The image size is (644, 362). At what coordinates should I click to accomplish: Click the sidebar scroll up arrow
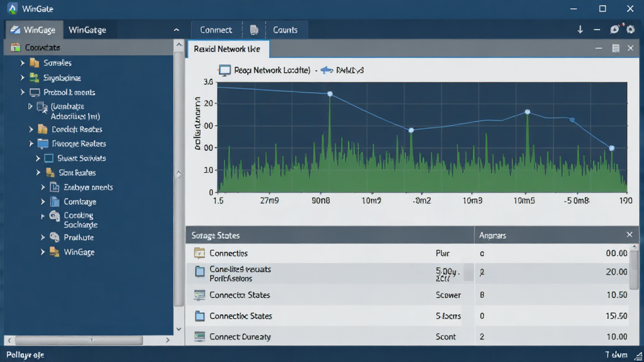(179, 45)
